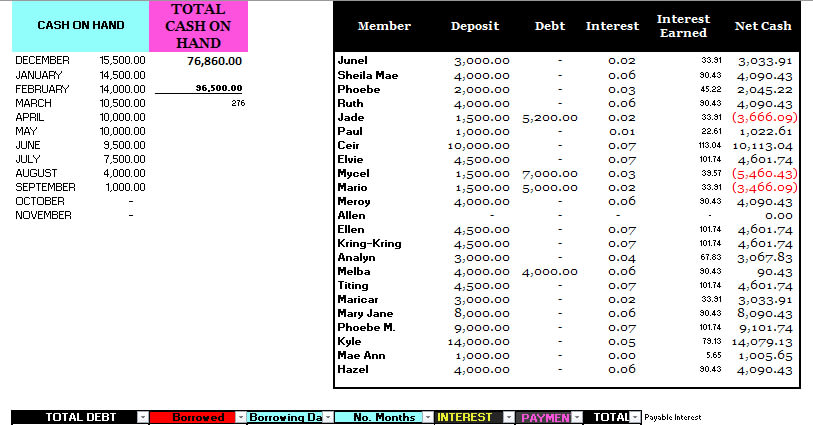Screen dimensions: 813x425
Task: Click Allen's 0.00 net cash cell
Action: coord(779,216)
